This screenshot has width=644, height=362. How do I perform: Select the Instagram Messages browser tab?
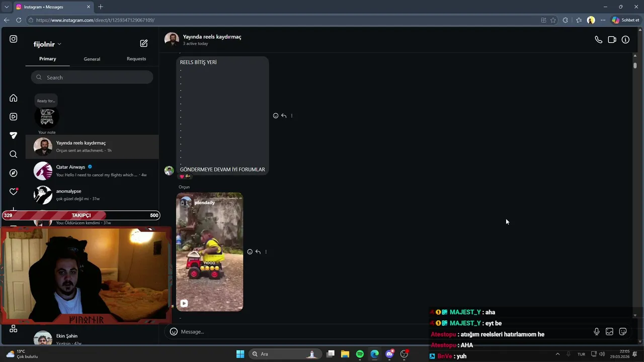pos(53,7)
